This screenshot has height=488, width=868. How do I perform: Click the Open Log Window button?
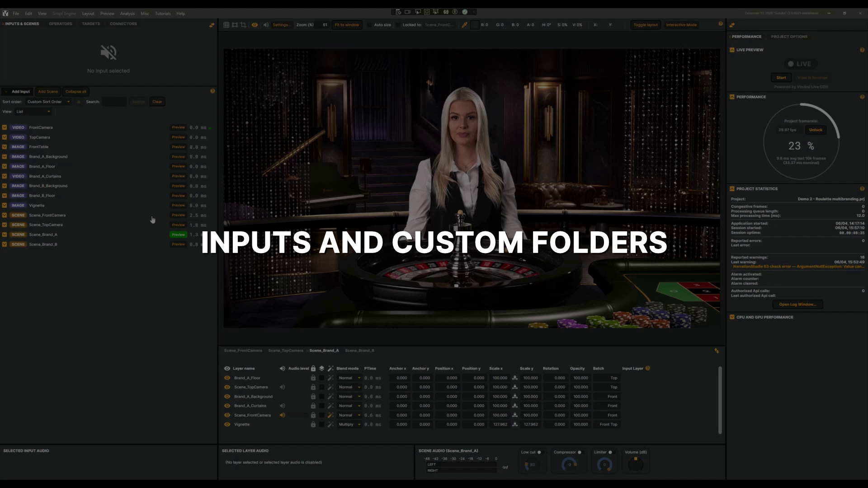[x=797, y=305]
